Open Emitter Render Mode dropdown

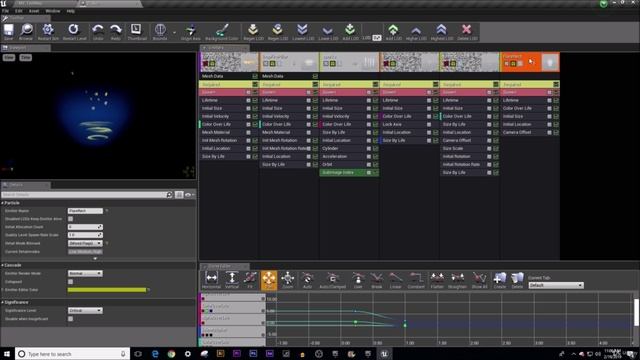(85, 273)
